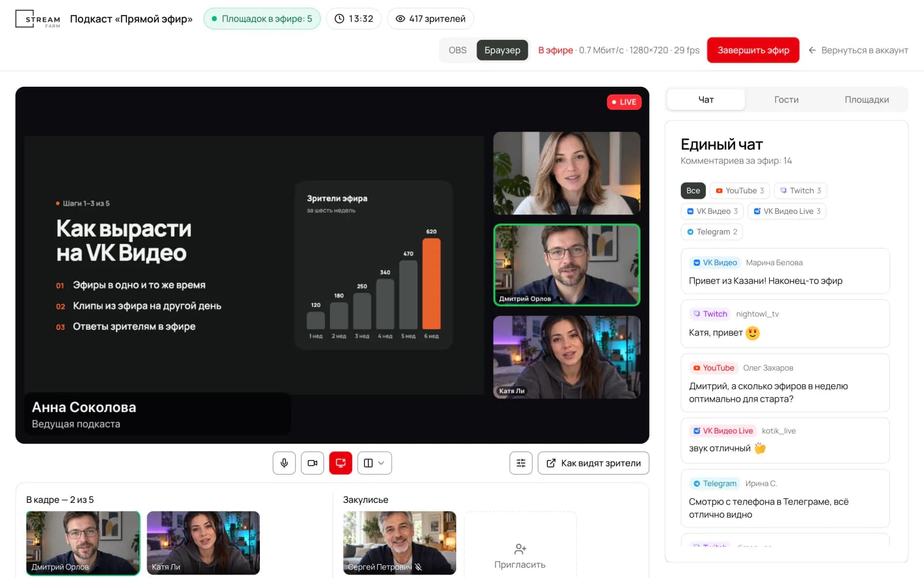This screenshot has height=578, width=924.
Task: Click the 417 зрителей viewer counter
Action: [x=430, y=18]
